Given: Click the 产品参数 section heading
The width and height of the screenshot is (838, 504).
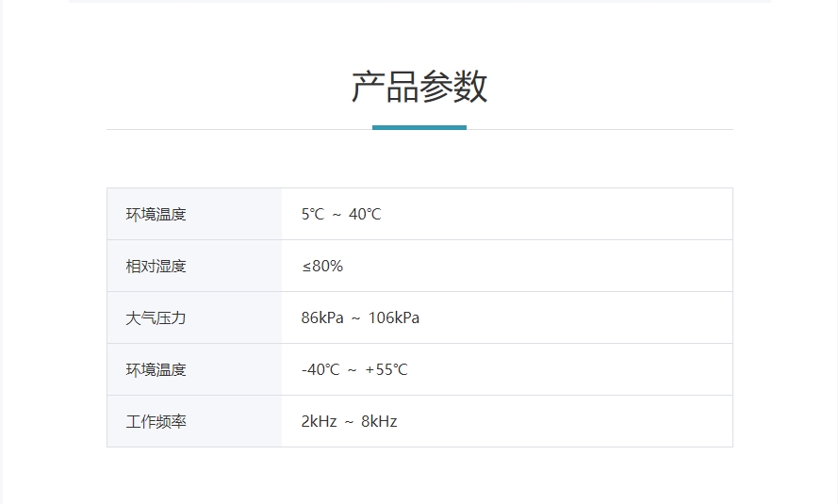Looking at the screenshot, I should (419, 87).
